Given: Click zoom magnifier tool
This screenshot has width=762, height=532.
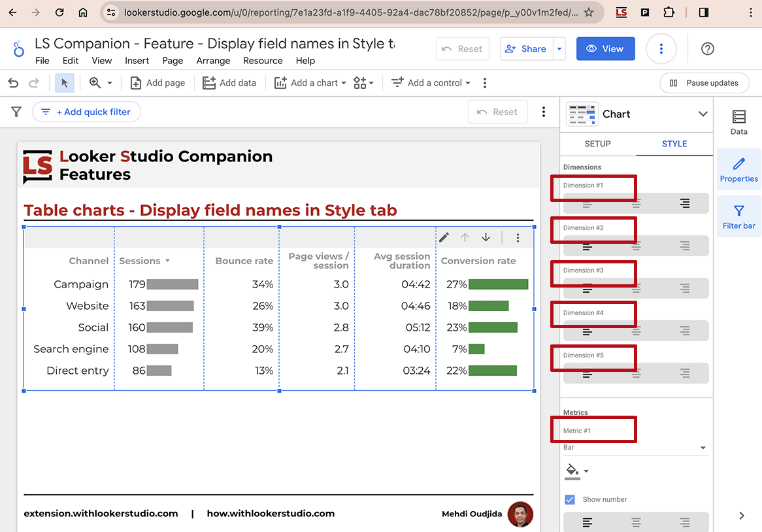Looking at the screenshot, I should (95, 83).
